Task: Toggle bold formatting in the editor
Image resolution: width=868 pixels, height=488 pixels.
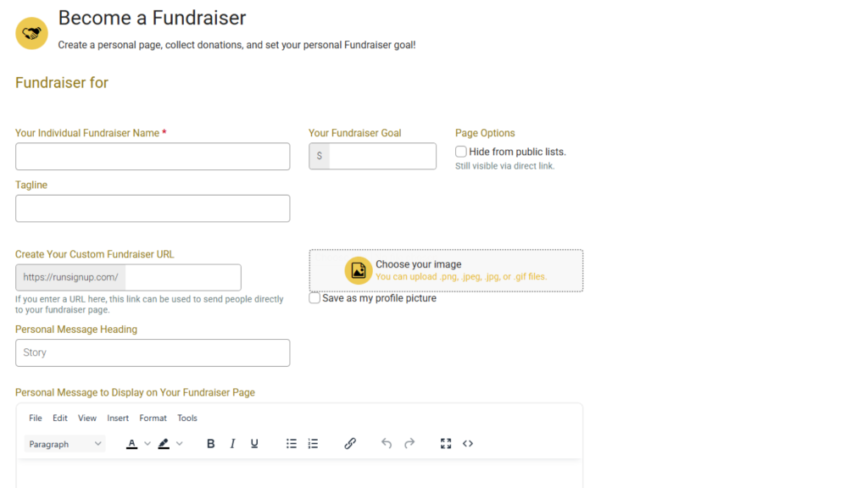Action: (x=211, y=444)
